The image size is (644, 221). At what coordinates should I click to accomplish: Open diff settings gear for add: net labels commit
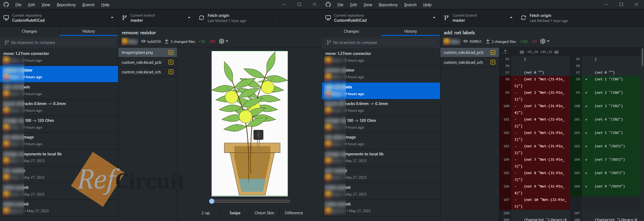[x=544, y=41]
